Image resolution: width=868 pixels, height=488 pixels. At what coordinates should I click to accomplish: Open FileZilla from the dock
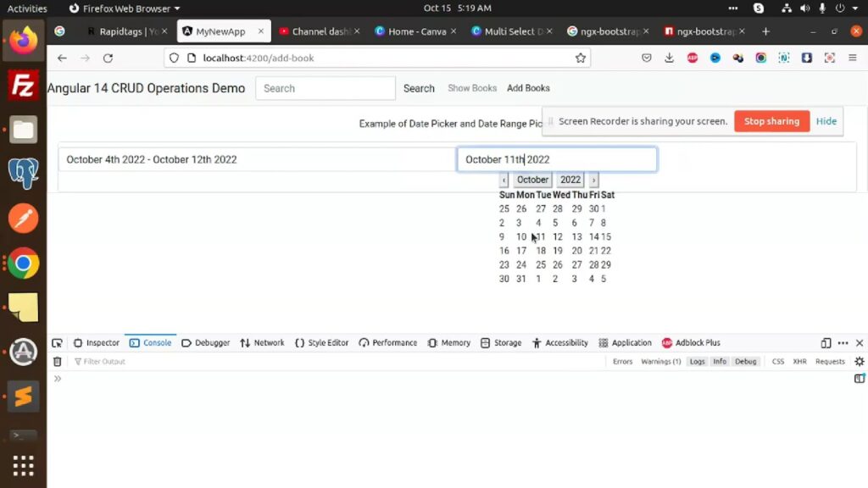coord(23,86)
